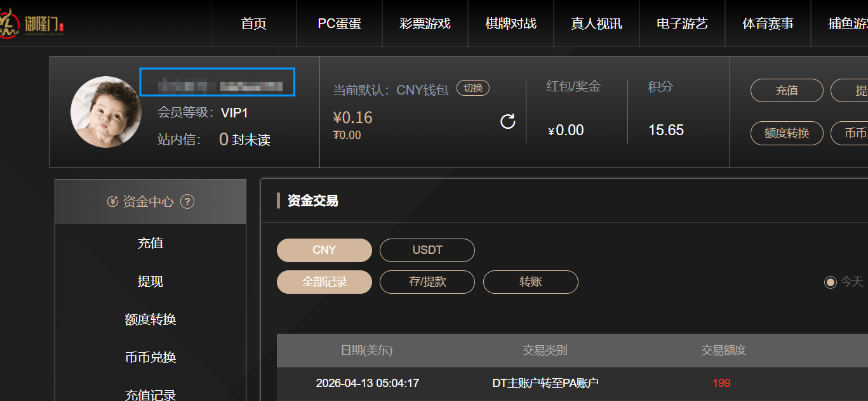Open the user avatar picture
Viewport: 868px width, 401px height.
click(106, 112)
